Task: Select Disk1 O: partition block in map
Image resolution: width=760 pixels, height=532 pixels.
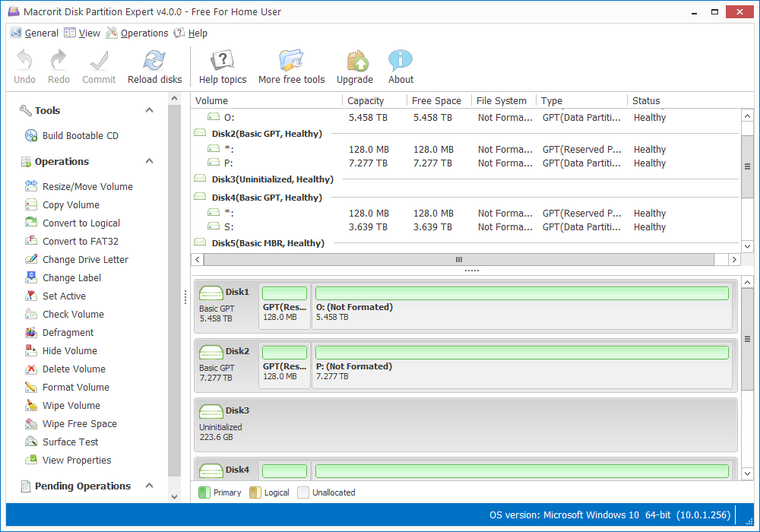Action: [x=522, y=306]
